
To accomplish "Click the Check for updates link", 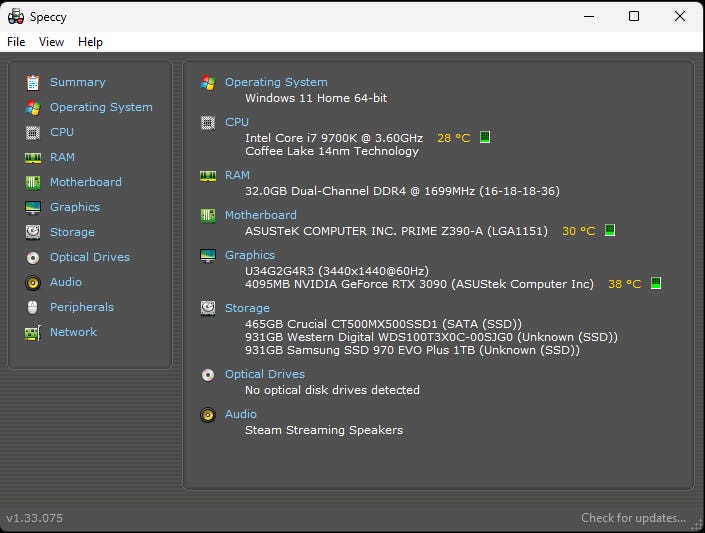I will pyautogui.click(x=633, y=518).
